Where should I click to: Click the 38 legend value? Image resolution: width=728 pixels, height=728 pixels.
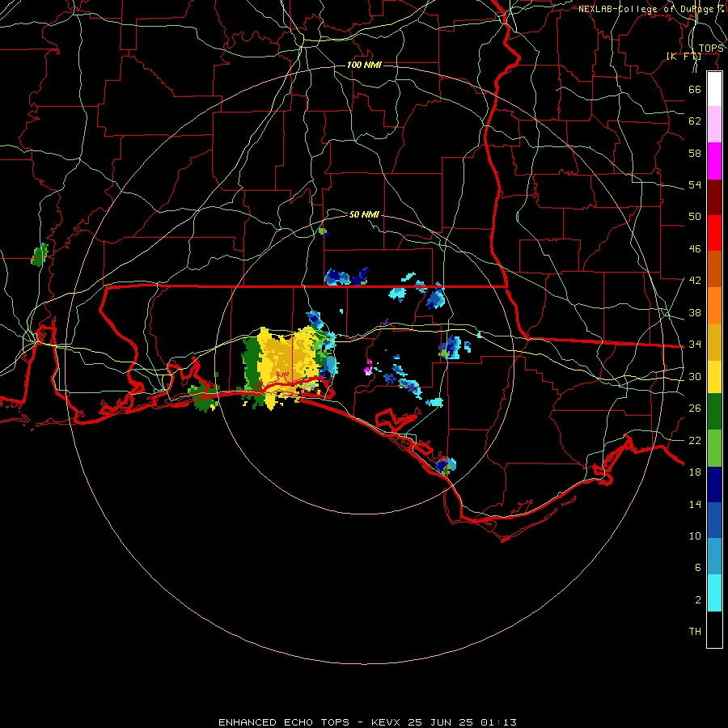(x=695, y=312)
